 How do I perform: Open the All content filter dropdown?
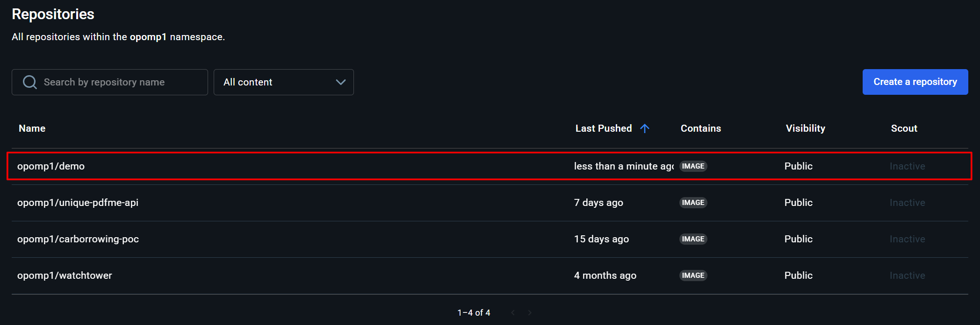[283, 82]
